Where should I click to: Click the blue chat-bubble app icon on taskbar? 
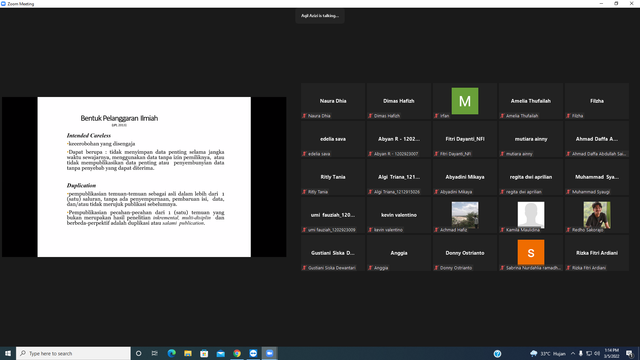click(x=253, y=353)
